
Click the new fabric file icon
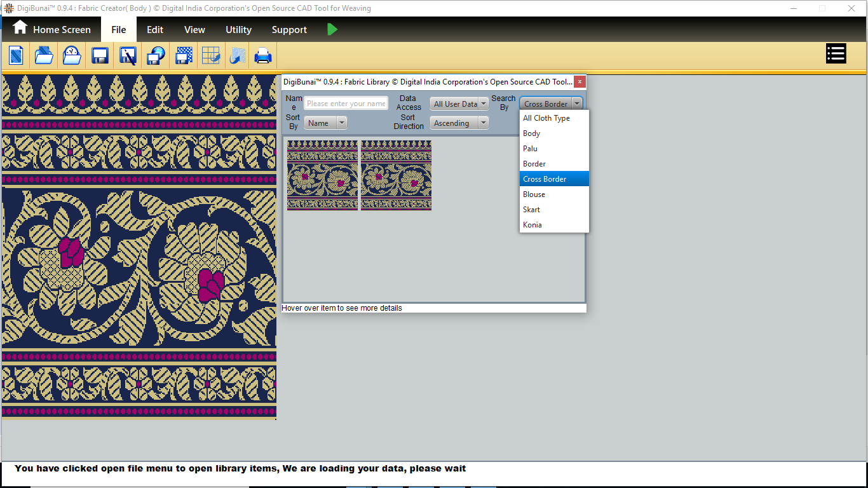click(16, 56)
